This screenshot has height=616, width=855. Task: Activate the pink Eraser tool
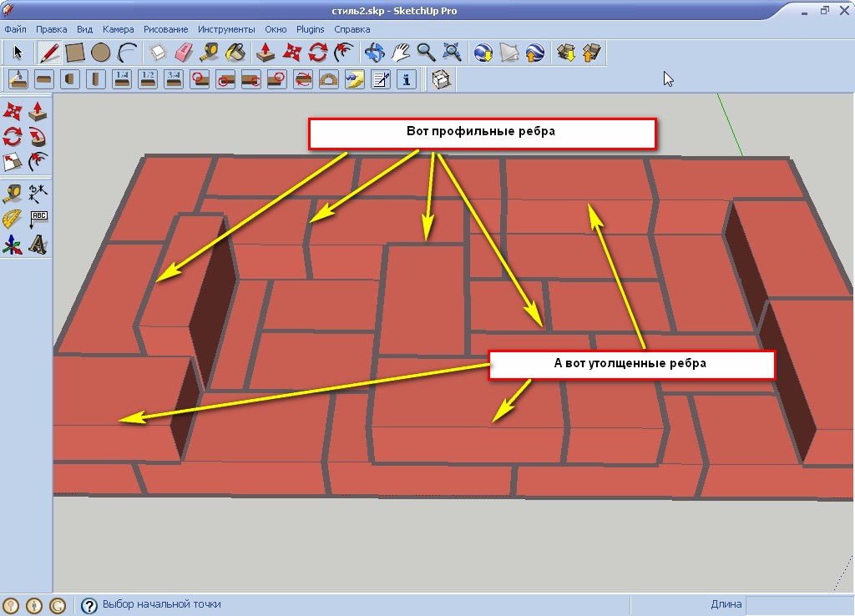coord(184,53)
